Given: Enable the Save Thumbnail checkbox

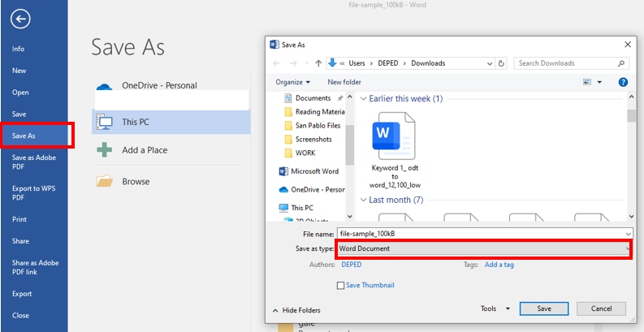Looking at the screenshot, I should [340, 286].
